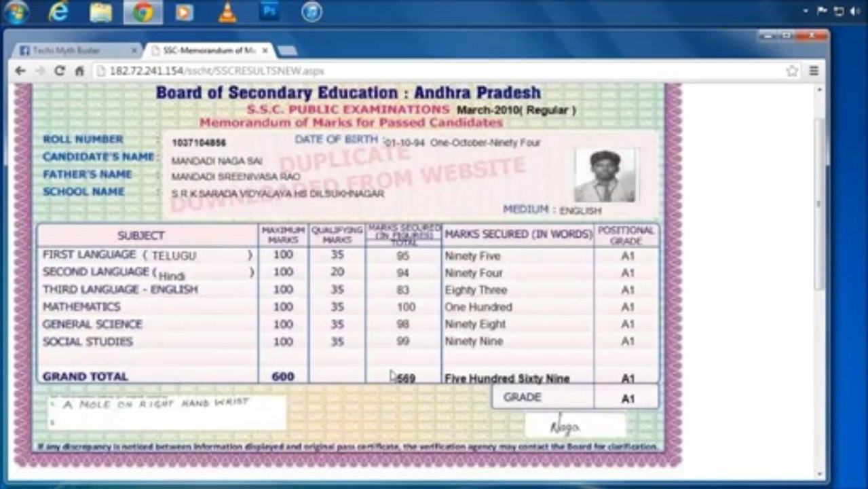Click the scrollbar down arrow
This screenshot has height=489, width=868.
tap(820, 474)
